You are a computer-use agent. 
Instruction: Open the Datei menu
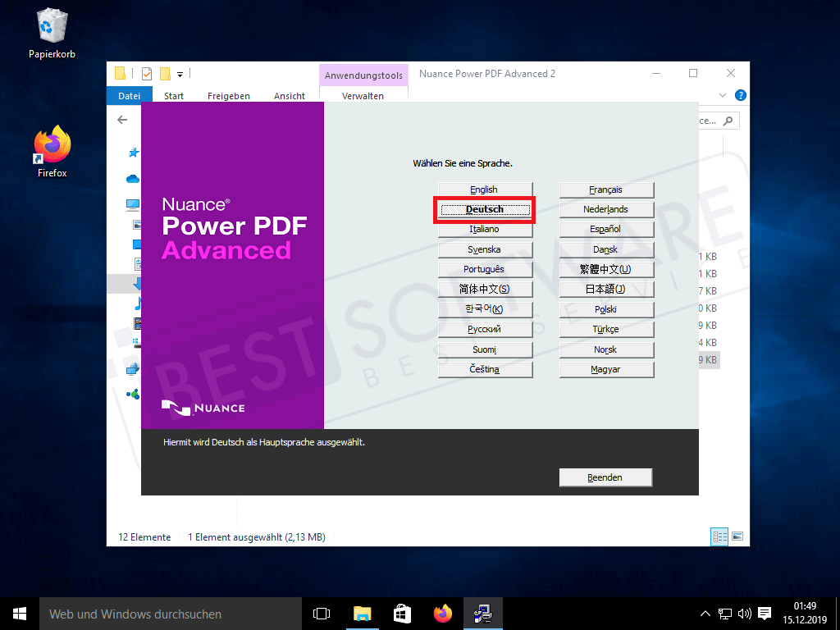129,96
